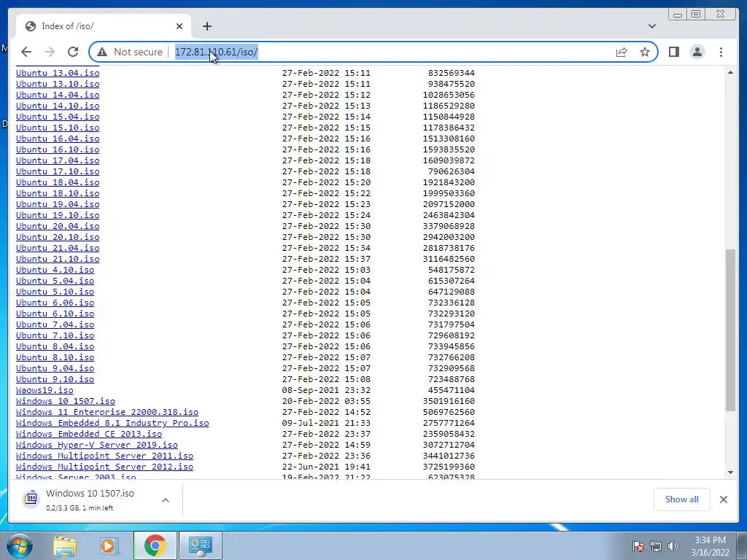The width and height of the screenshot is (747, 560).
Task: Open Windows 11 Enterprise 22000.318.iso
Action: point(107,413)
